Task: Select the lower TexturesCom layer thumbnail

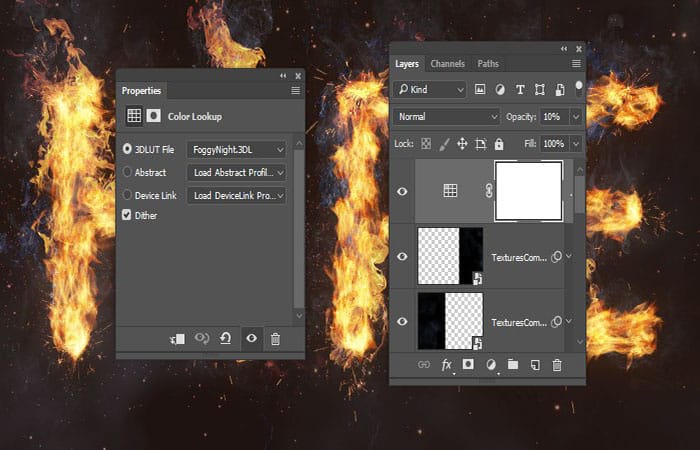Action: pyautogui.click(x=450, y=321)
